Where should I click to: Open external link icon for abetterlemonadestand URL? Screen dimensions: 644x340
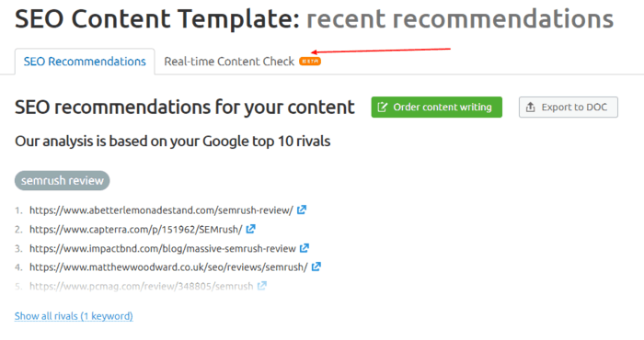pyautogui.click(x=302, y=210)
